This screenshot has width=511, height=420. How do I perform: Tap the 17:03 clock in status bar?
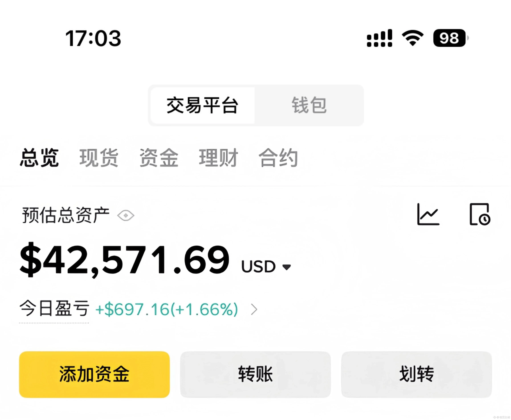coord(93,38)
